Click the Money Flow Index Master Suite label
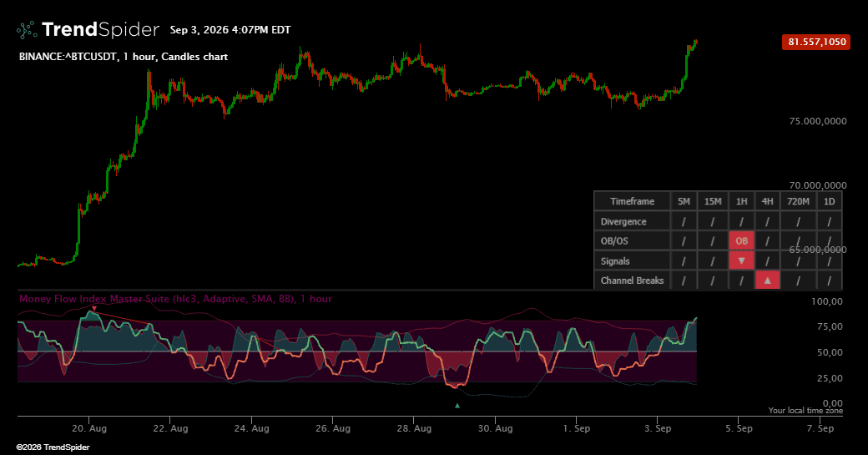Screen dimensions: 868x455 point(175,299)
